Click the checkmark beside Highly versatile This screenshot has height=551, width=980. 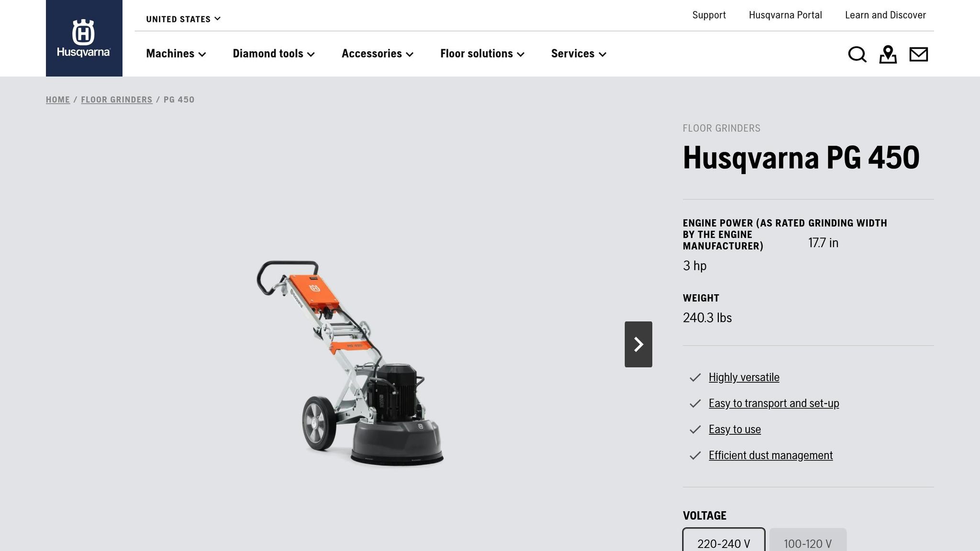pyautogui.click(x=695, y=377)
